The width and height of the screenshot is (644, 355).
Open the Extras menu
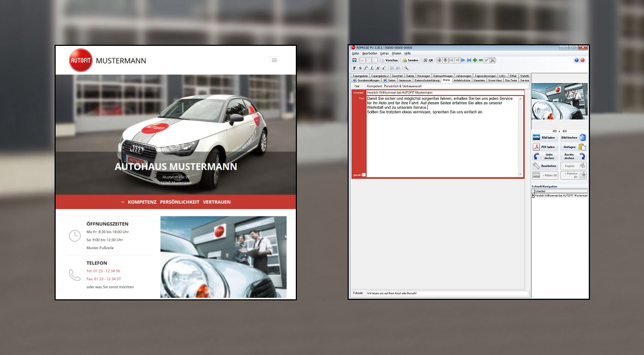click(x=384, y=54)
